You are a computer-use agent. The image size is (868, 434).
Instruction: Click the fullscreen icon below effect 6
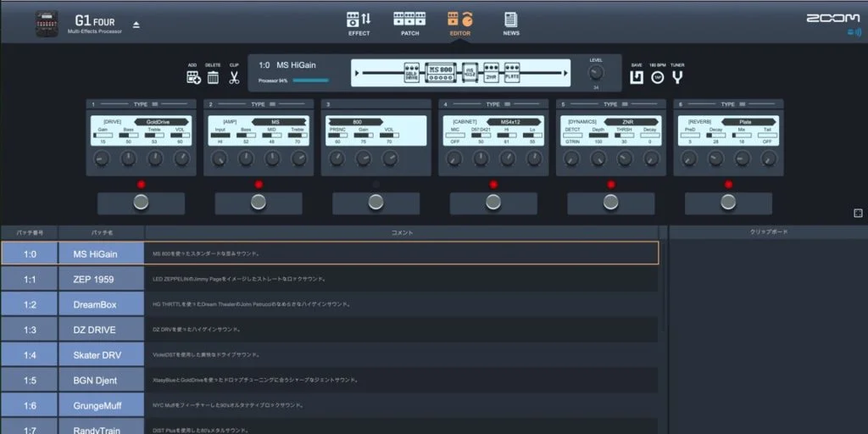pyautogui.click(x=858, y=214)
